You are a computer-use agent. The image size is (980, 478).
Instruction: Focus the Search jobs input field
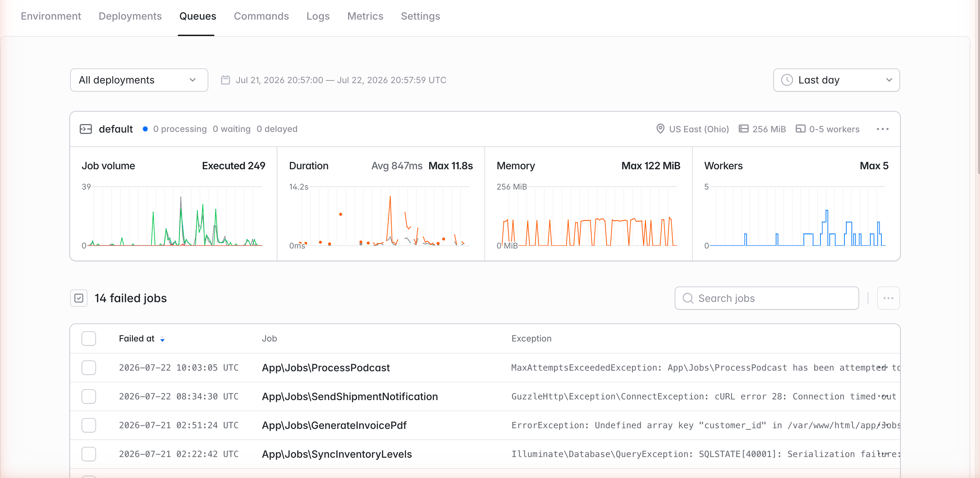[766, 298]
